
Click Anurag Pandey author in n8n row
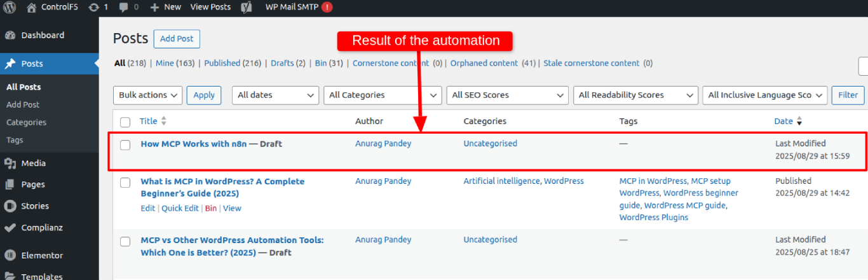(383, 144)
